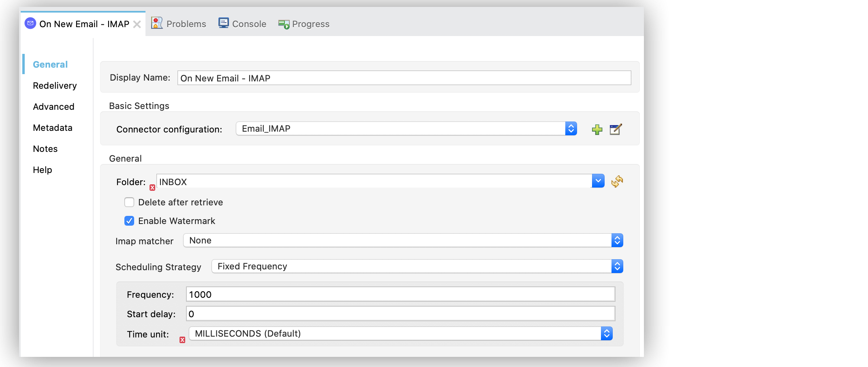Refresh the folder list using the refresh icon
The image size is (868, 367).
tap(617, 181)
